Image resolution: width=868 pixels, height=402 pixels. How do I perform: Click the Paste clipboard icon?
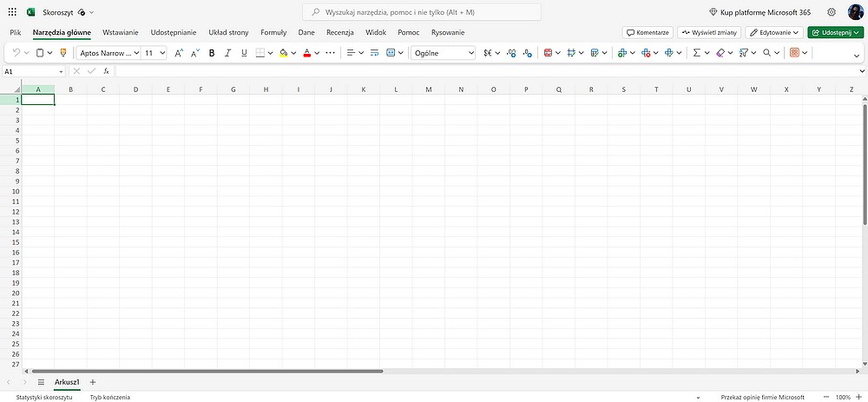coord(40,53)
